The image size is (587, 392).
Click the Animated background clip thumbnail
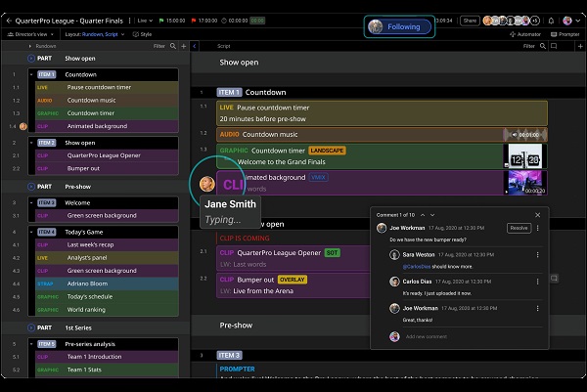click(x=525, y=183)
